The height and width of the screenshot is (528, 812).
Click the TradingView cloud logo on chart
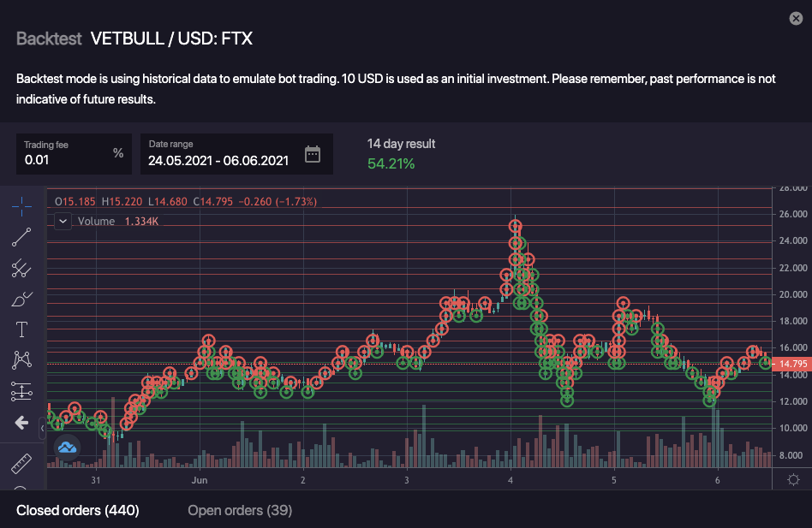coord(68,446)
